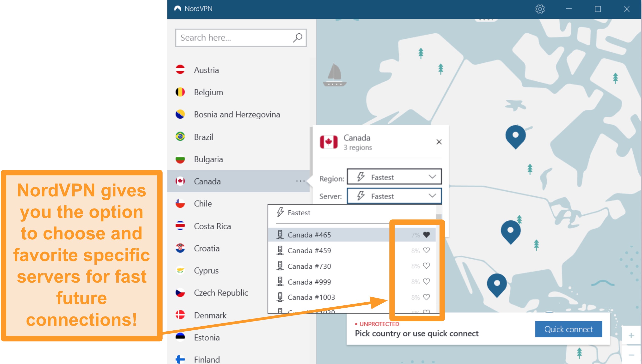Zoom in on map with plus
642x364 pixels.
631,335
